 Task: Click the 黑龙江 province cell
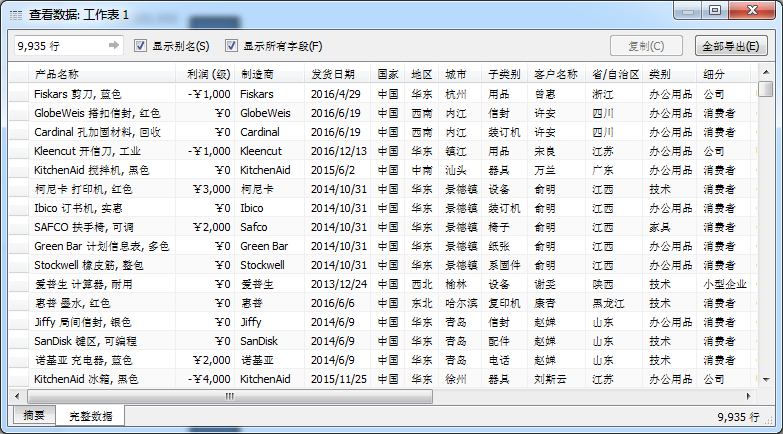pyautogui.click(x=614, y=303)
